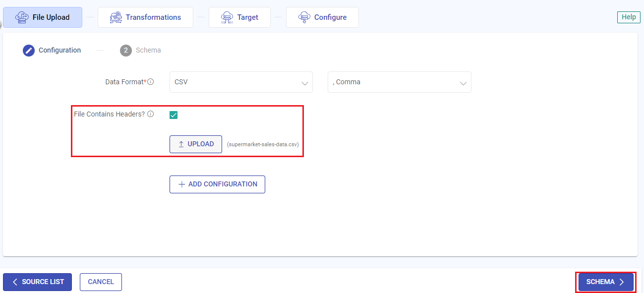The height and width of the screenshot is (293, 644).
Task: Click the SCHEMA navigation button
Action: pyautogui.click(x=605, y=282)
